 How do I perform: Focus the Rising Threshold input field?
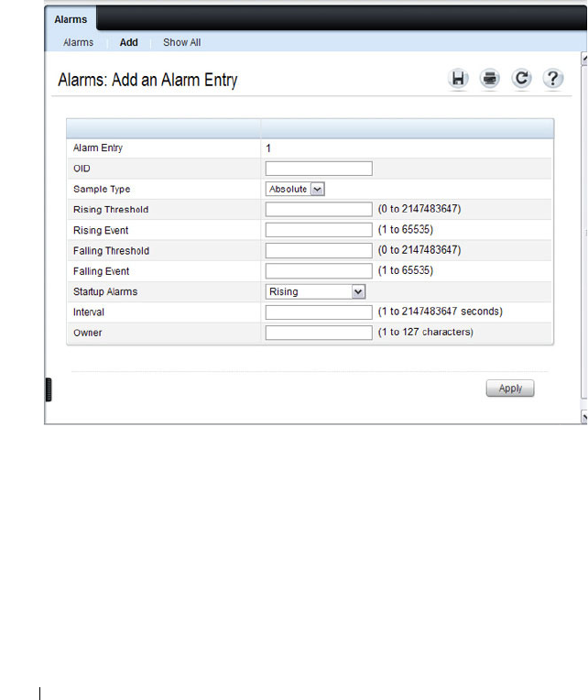319,210
